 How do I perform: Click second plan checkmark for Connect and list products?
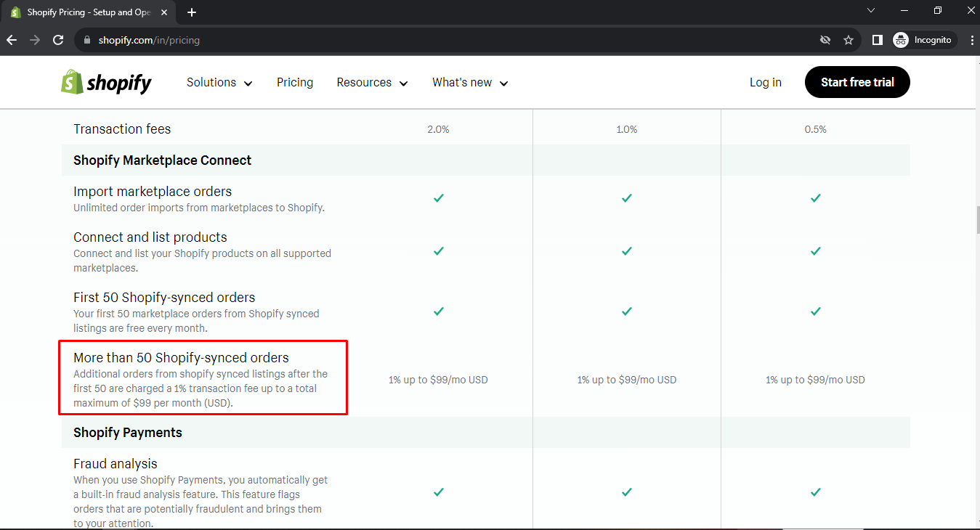point(627,250)
